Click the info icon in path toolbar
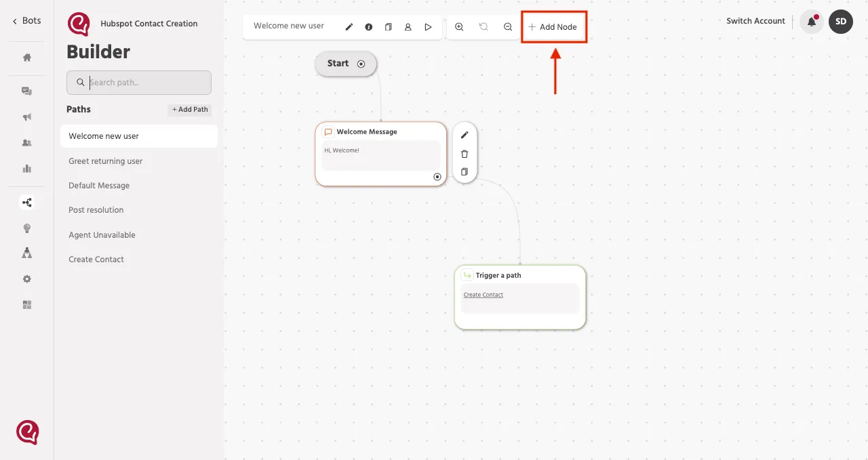Image resolution: width=868 pixels, height=460 pixels. [369, 27]
